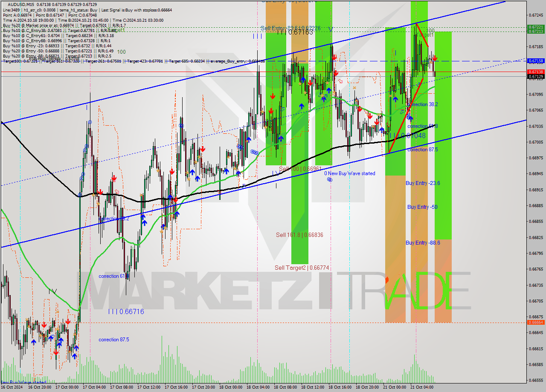Click the '0 New Buy Wave started' label

point(350,173)
